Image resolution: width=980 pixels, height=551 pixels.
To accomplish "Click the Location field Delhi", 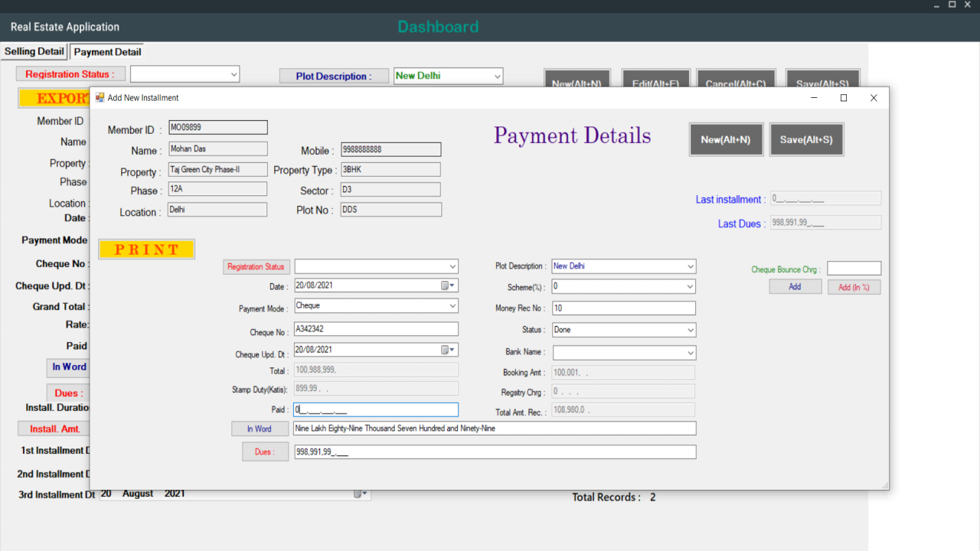I will click(217, 209).
